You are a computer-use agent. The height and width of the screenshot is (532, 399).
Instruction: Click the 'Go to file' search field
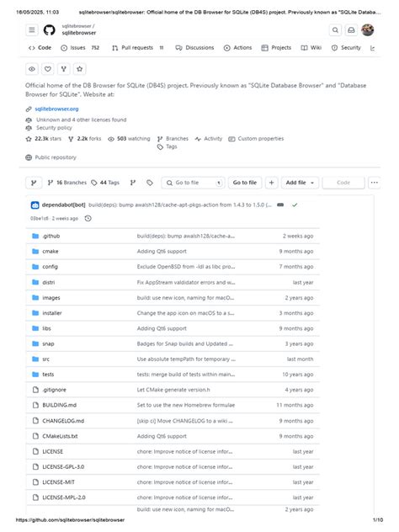pos(193,183)
